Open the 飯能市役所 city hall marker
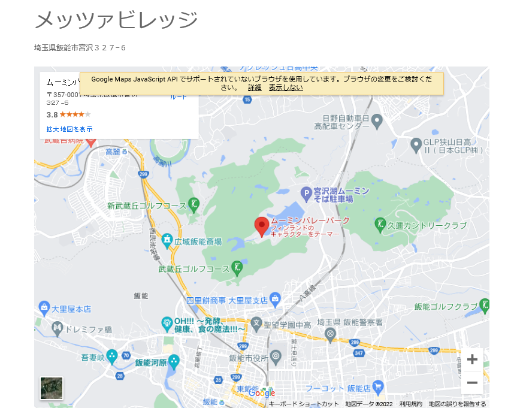 275,358
